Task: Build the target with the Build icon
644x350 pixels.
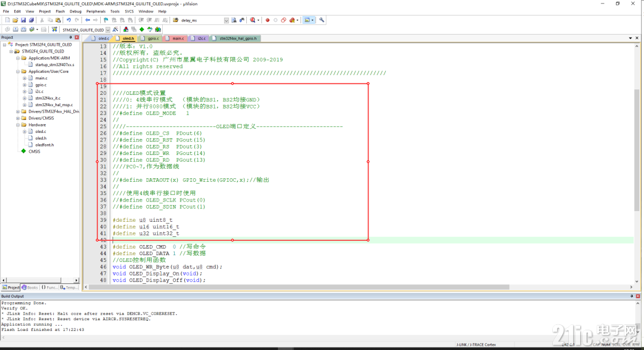Action: coord(15,30)
